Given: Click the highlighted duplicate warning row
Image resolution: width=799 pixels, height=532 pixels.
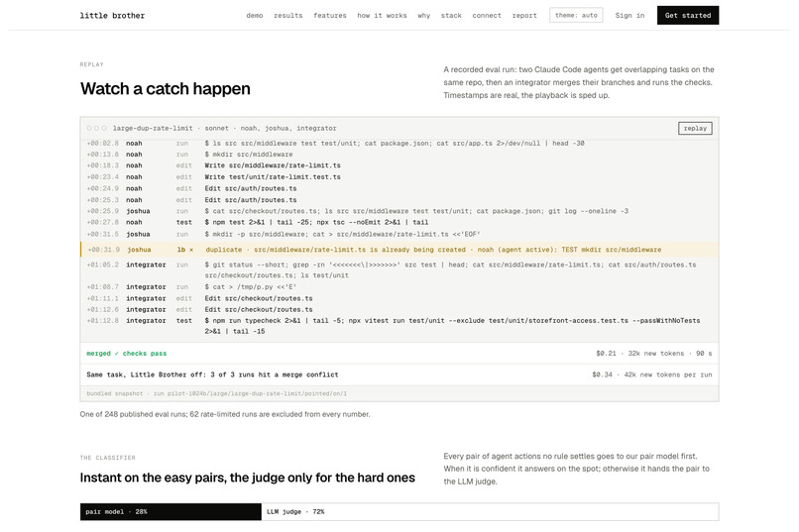Looking at the screenshot, I should point(399,250).
